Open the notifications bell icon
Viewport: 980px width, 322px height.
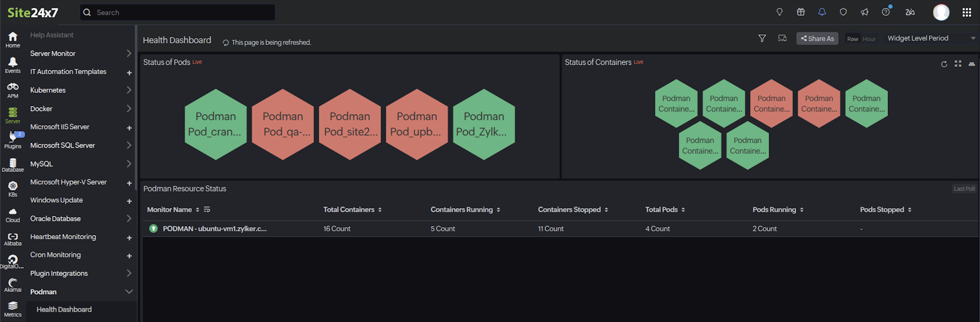(x=822, y=12)
